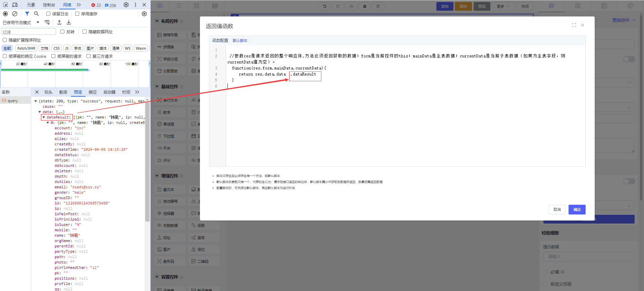Open DevTools settings gear
644x291 pixels.
[x=126, y=5]
